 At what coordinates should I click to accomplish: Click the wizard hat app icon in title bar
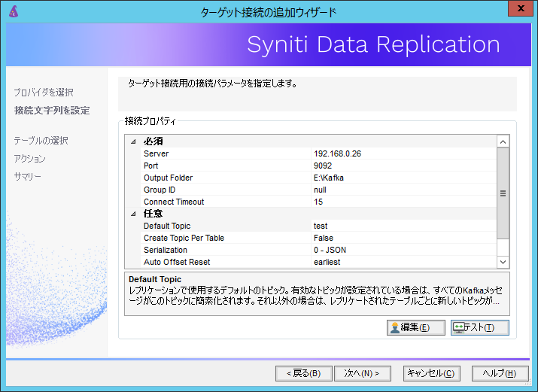pos(14,11)
